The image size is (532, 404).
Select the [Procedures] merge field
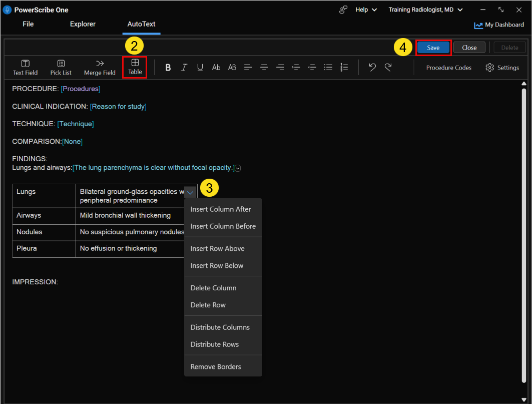[81, 89]
